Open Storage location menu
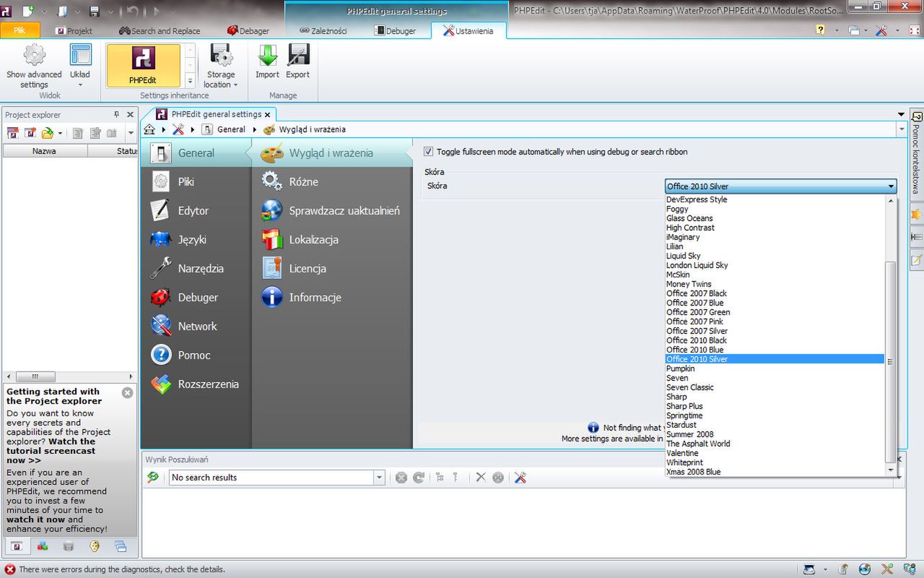 221,66
